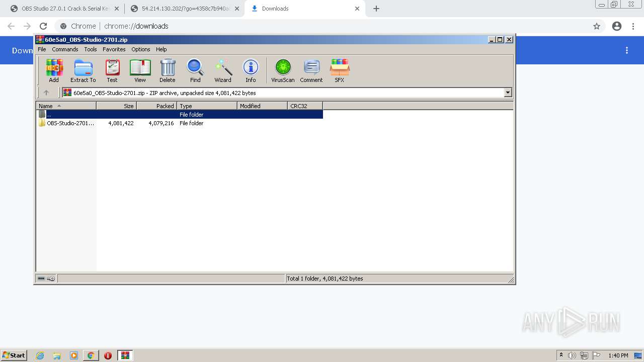This screenshot has width=644, height=362.
Task: Switch to WinRAR taskbar button
Action: [125, 355]
